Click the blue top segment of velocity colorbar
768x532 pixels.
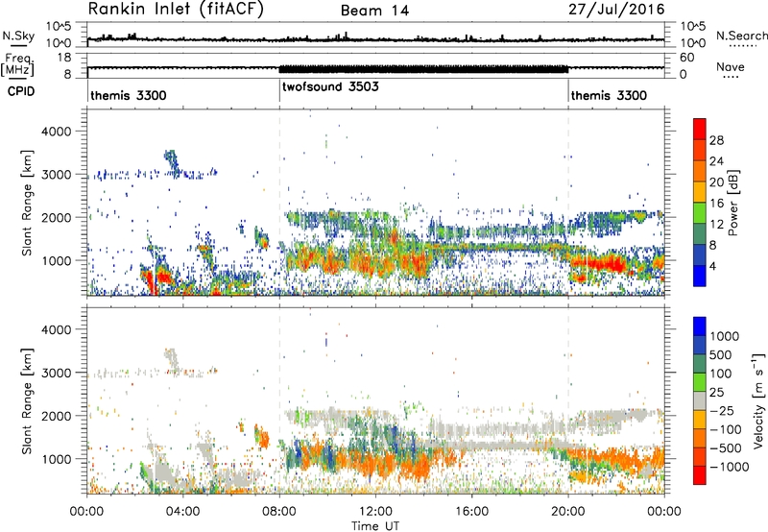(x=700, y=326)
